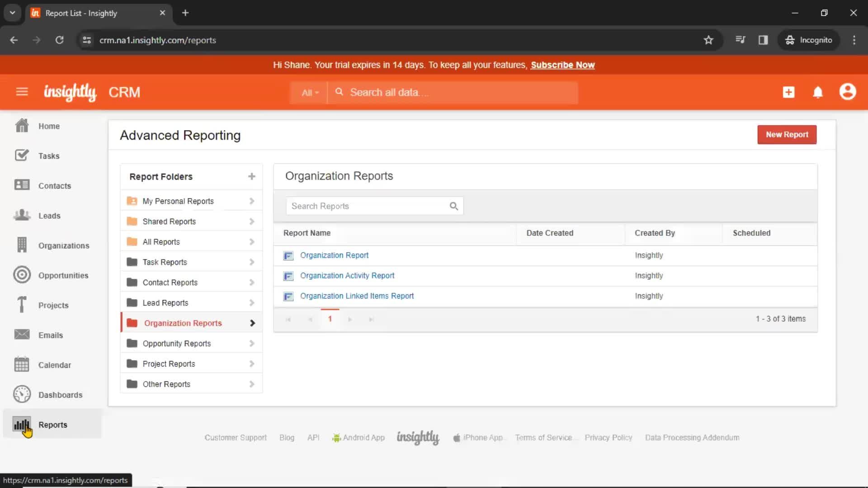This screenshot has width=868, height=488.
Task: Open the Organization Activity Report
Action: coord(347,275)
